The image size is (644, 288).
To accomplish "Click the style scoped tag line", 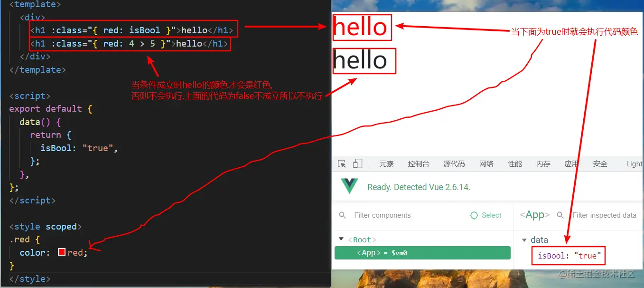I will 46,227.
